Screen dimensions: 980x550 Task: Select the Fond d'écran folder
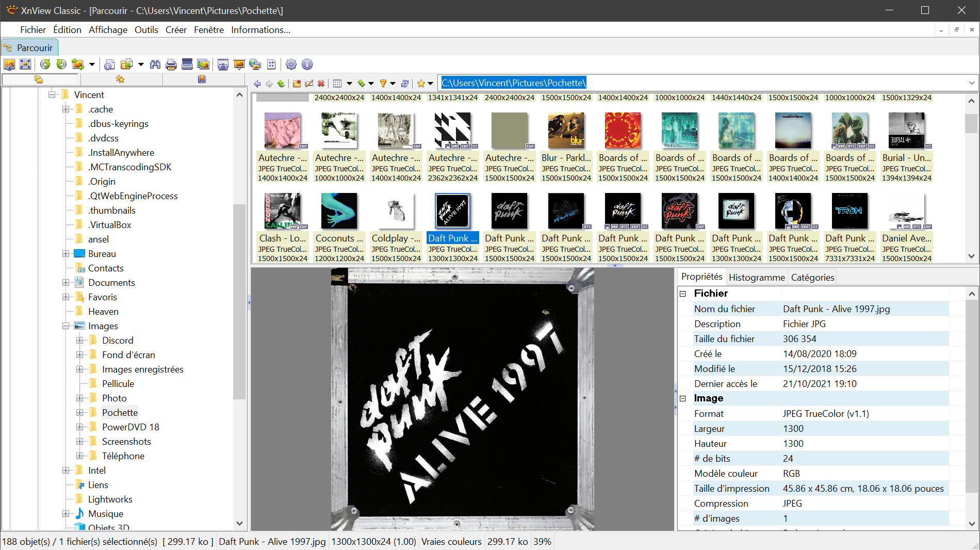tap(128, 355)
